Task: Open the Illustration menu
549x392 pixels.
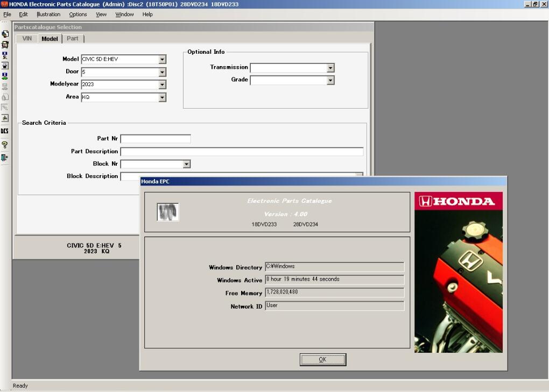Action: [48, 15]
